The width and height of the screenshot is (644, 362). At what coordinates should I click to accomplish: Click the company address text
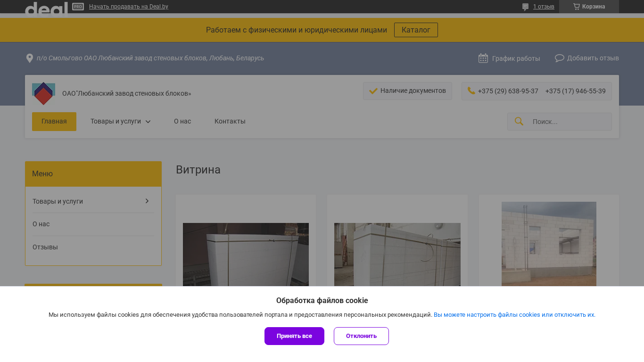click(x=150, y=58)
